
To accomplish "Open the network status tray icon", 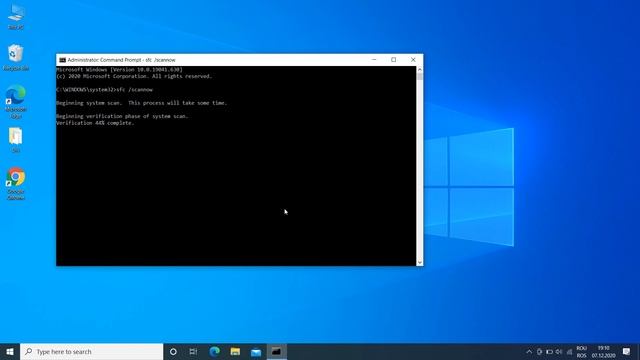I will click(x=569, y=351).
